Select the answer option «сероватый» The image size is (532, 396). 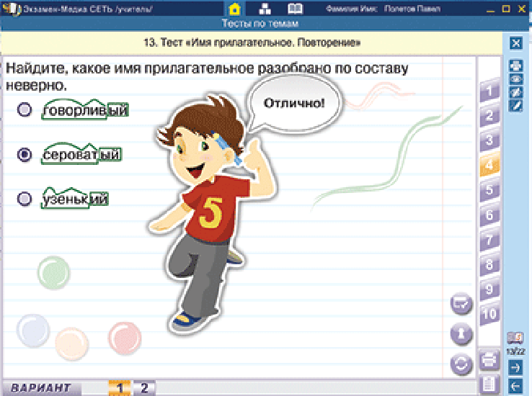coord(25,155)
